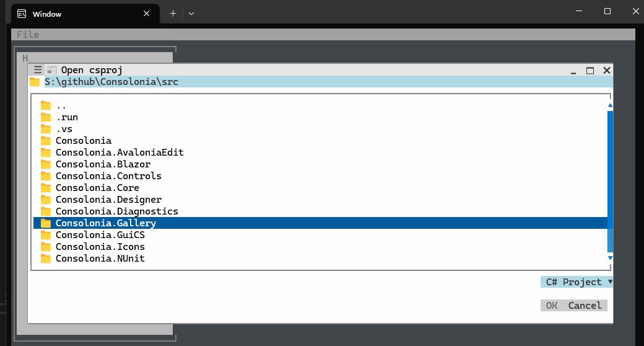Click the window icon beside Open csproj title
Screen dimensions: 644x346
[51, 70]
